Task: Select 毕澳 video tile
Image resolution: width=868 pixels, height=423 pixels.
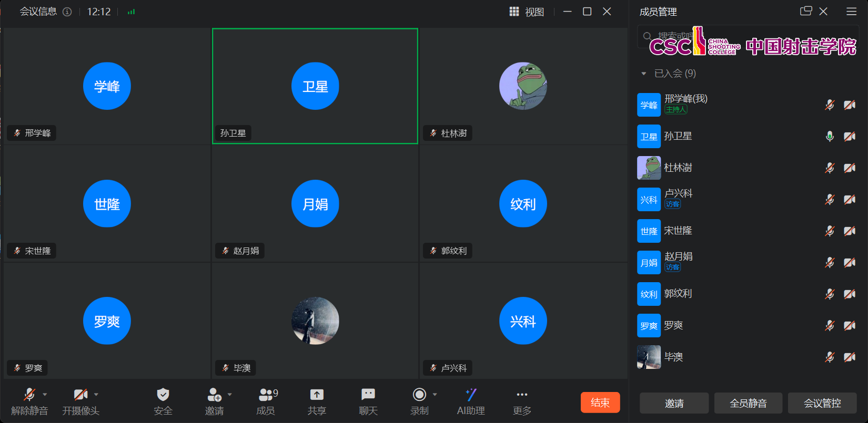Action: [x=315, y=321]
